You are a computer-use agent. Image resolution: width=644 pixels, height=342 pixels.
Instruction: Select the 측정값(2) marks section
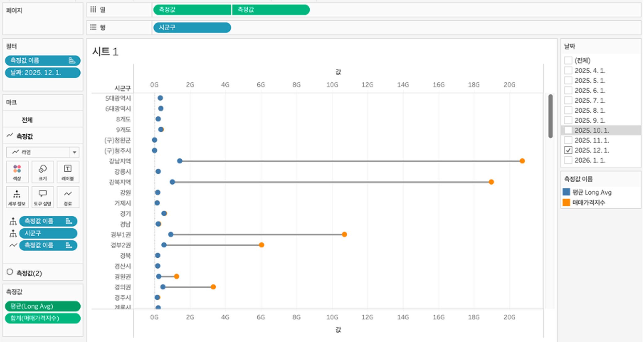pyautogui.click(x=43, y=273)
